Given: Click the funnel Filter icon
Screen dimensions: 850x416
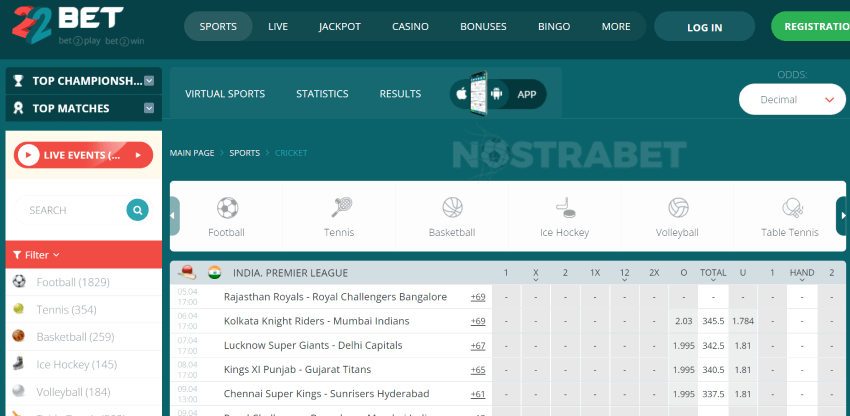Looking at the screenshot, I should tap(17, 255).
